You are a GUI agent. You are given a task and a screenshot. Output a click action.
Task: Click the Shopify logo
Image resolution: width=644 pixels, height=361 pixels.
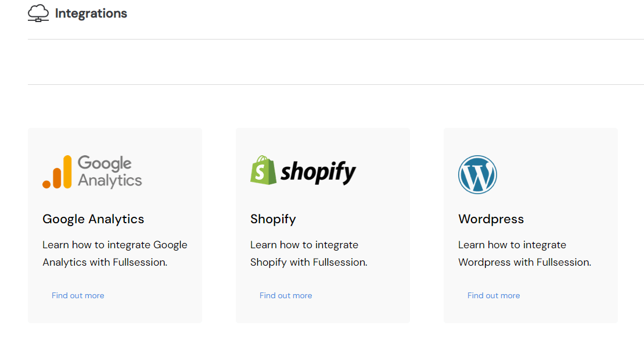click(303, 170)
